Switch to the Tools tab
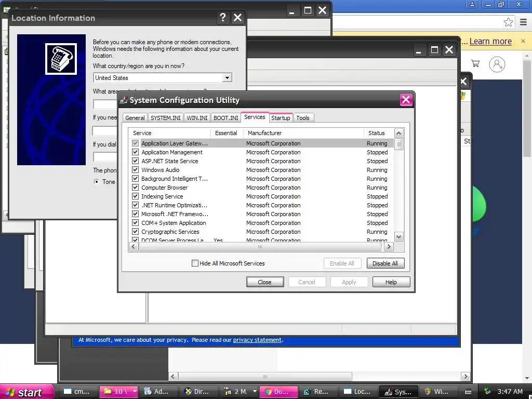This screenshot has width=532, height=399. 303,118
